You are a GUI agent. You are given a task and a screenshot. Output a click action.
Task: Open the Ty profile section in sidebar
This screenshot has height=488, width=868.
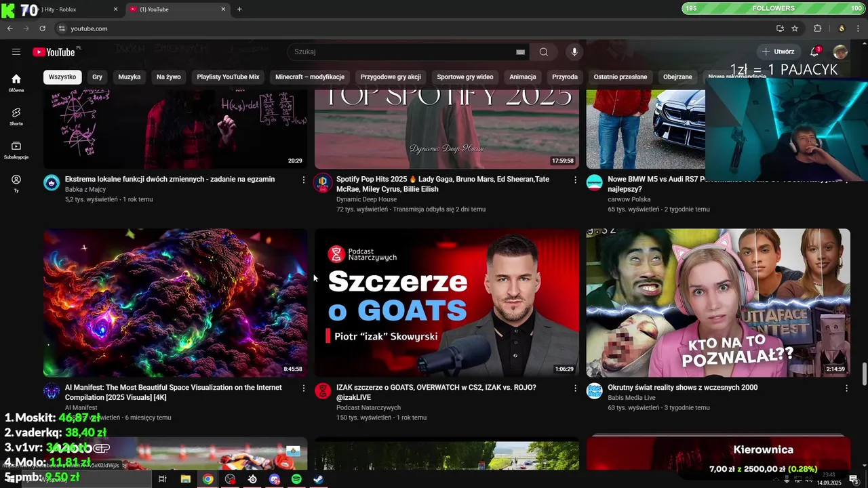[16, 183]
